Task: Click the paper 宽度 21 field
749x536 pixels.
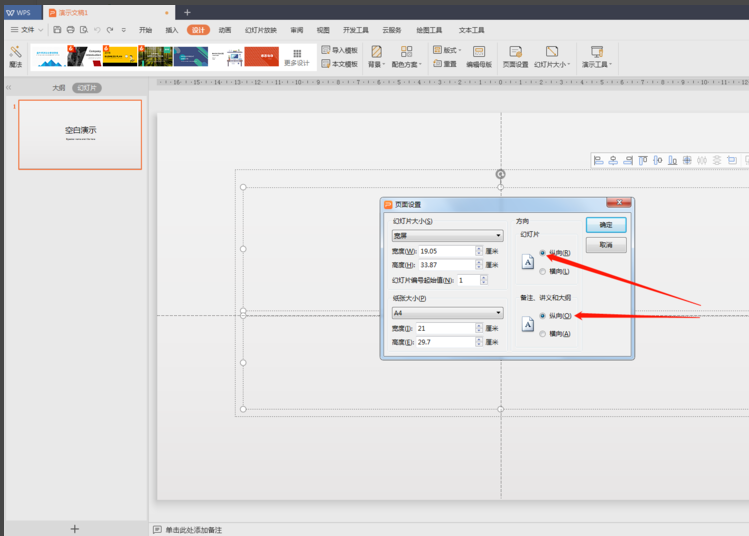Action: tap(446, 328)
